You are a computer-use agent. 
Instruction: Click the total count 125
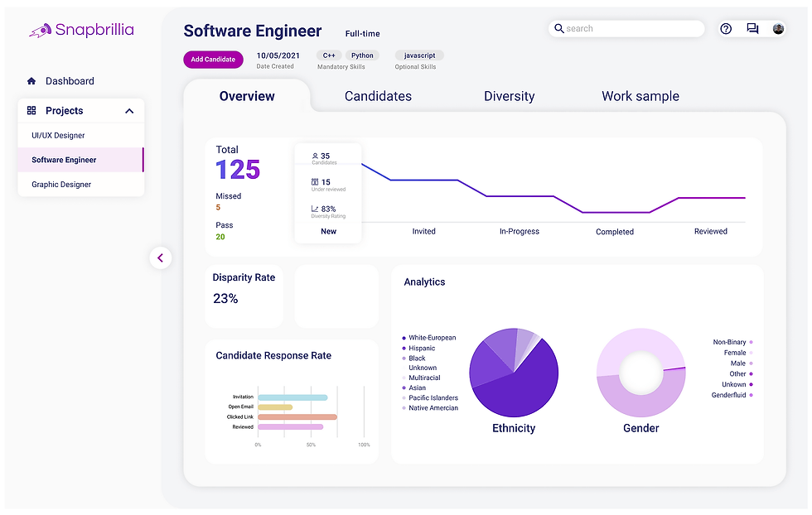click(238, 170)
